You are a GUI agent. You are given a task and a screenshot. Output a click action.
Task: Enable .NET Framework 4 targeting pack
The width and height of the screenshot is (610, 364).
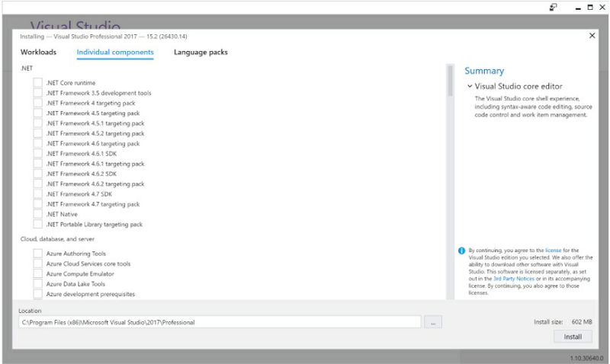coord(37,103)
